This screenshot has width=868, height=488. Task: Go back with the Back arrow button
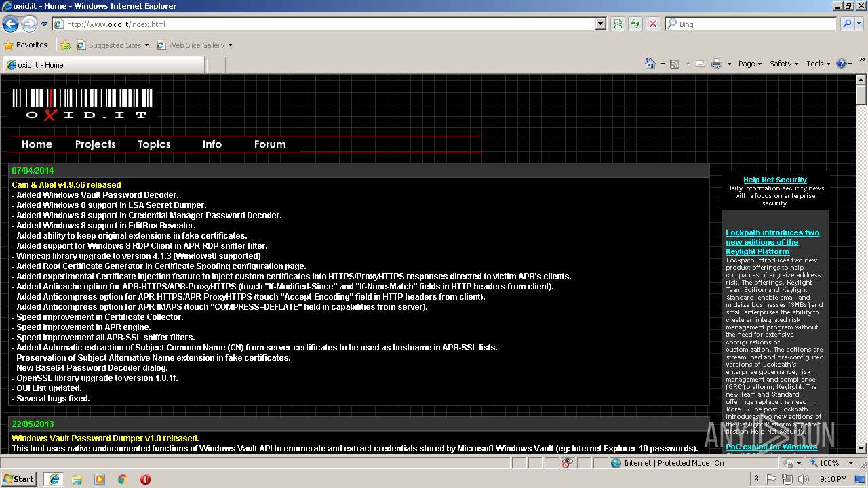point(10,24)
